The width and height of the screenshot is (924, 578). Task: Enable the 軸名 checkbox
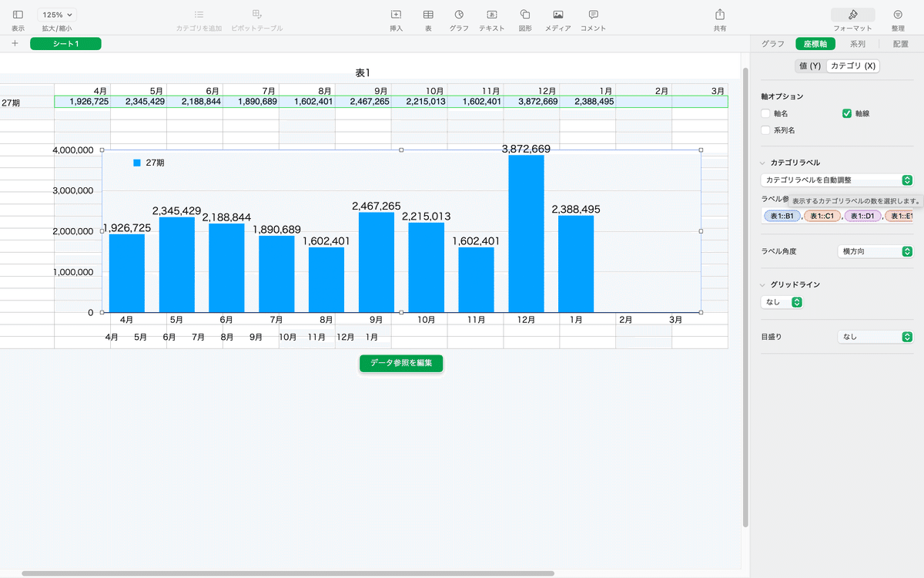(x=765, y=113)
